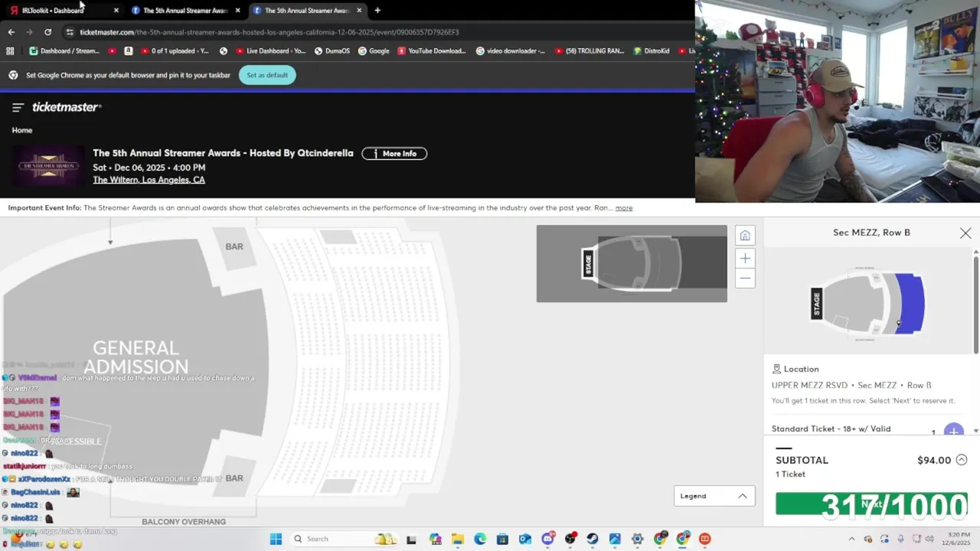This screenshot has width=980, height=551.
Task: Click the Home breadcrumb link
Action: (22, 130)
